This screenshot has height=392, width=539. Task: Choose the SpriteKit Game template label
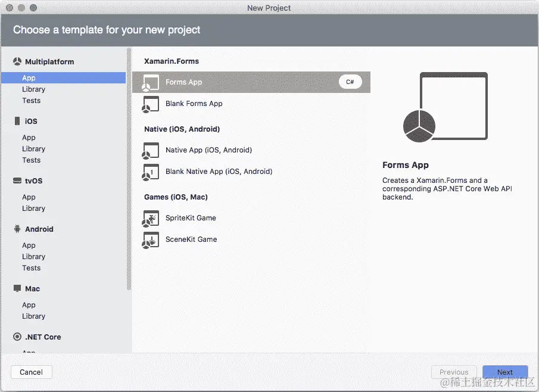click(191, 218)
